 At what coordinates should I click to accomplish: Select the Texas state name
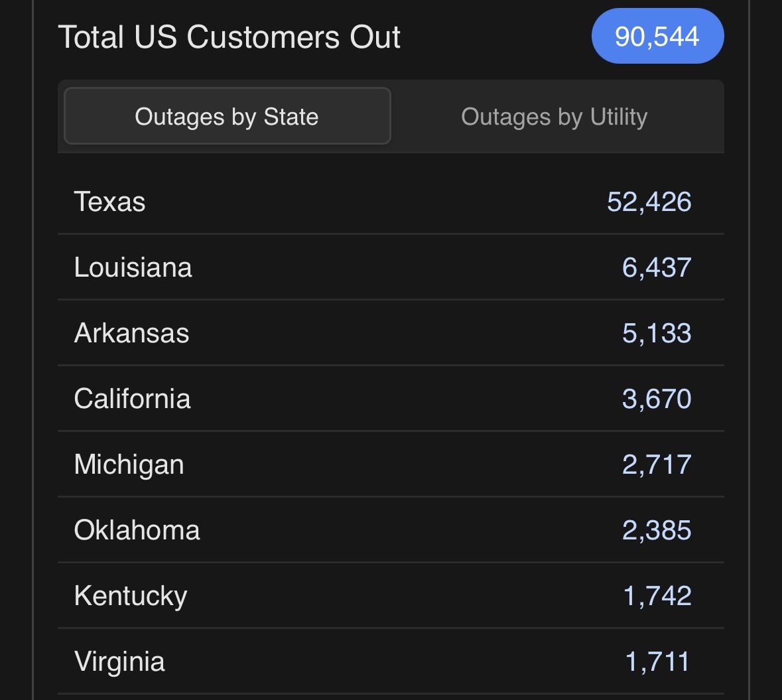tap(109, 202)
